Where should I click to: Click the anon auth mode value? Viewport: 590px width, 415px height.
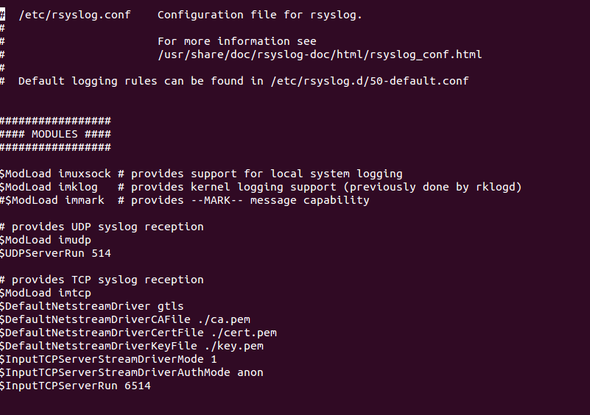click(250, 372)
